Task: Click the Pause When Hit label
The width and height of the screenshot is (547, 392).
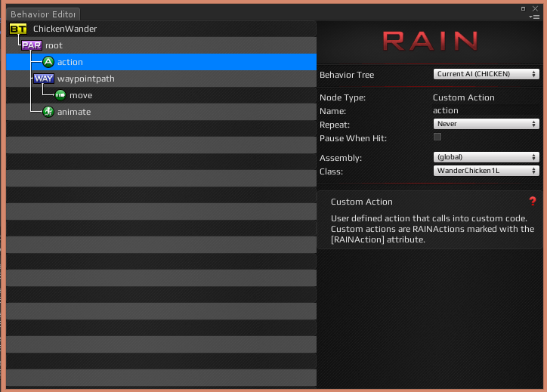Action: point(353,138)
